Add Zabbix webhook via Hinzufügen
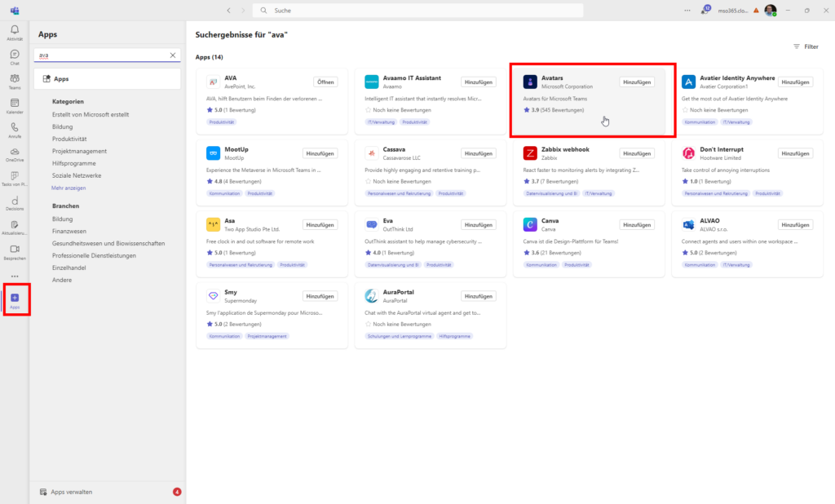 click(x=637, y=153)
